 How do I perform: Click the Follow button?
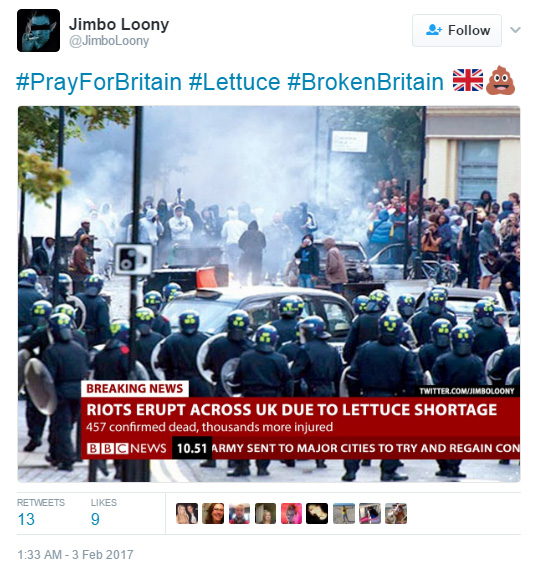click(457, 31)
